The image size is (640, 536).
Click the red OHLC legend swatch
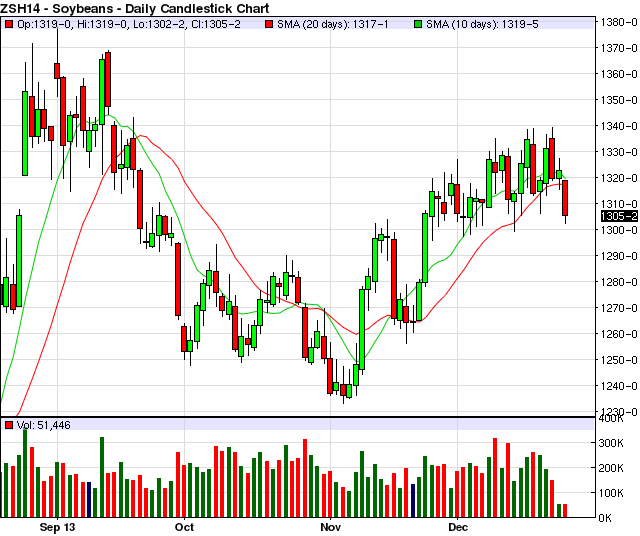point(9,24)
